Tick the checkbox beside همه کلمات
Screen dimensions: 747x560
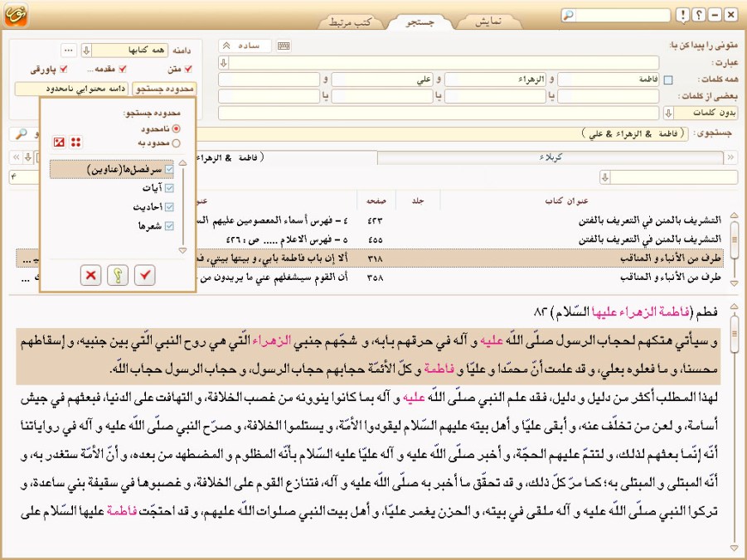668,80
